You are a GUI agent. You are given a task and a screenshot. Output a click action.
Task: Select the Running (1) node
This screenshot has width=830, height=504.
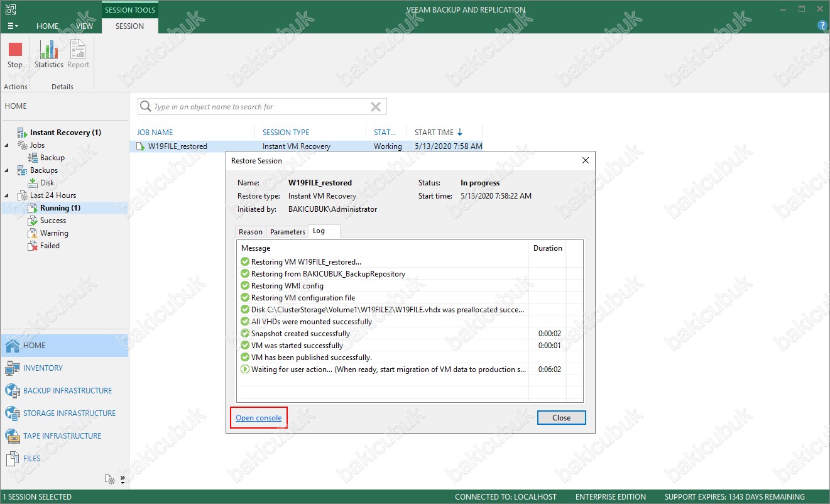point(60,208)
